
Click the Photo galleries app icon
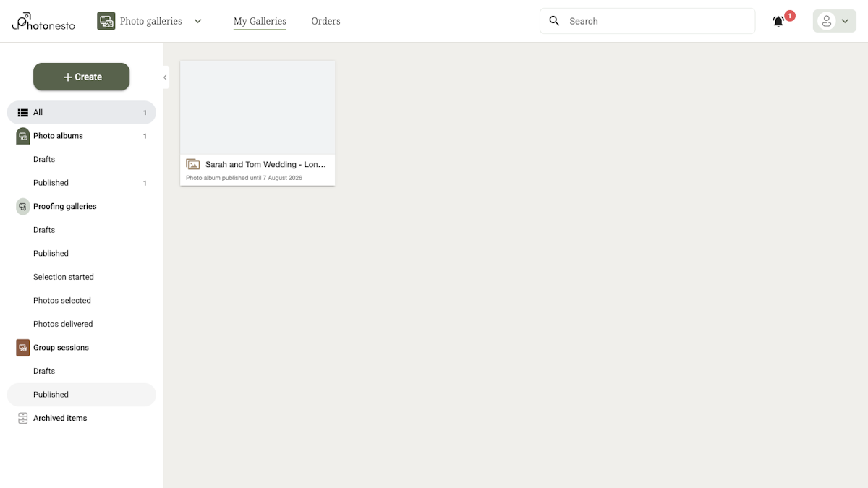[106, 21]
